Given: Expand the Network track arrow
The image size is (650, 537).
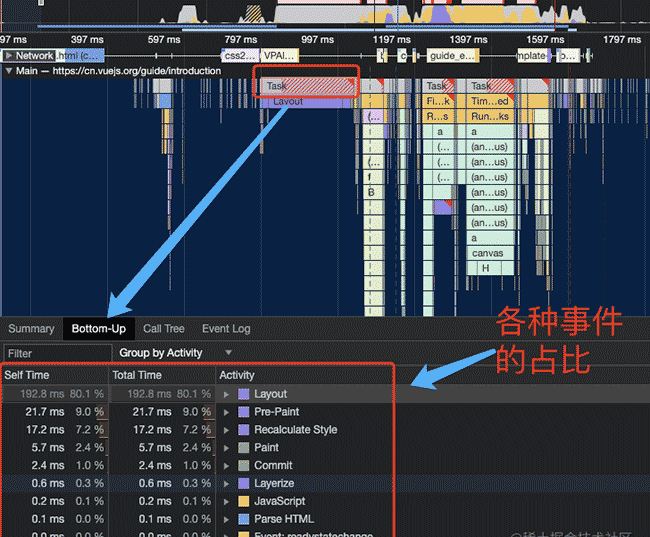Looking at the screenshot, I should (9, 55).
